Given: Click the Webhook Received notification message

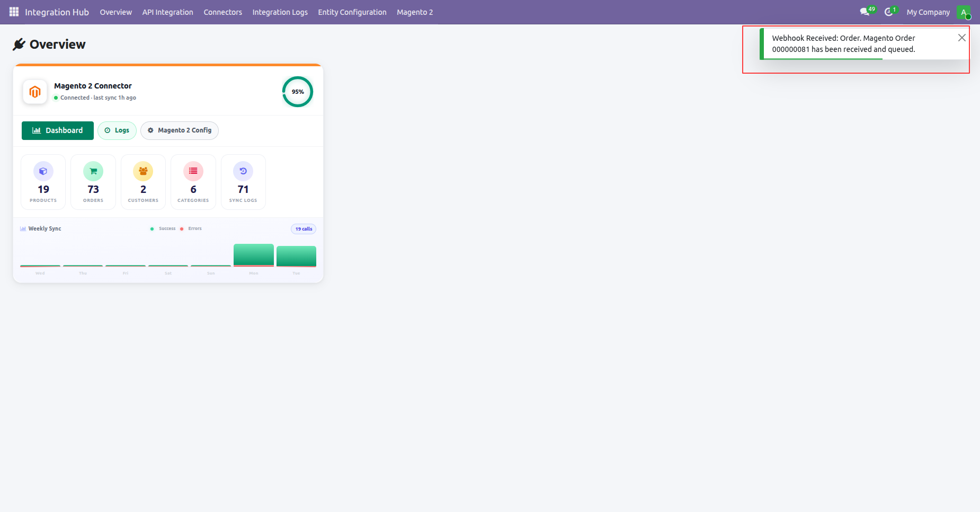Looking at the screenshot, I should [x=843, y=43].
